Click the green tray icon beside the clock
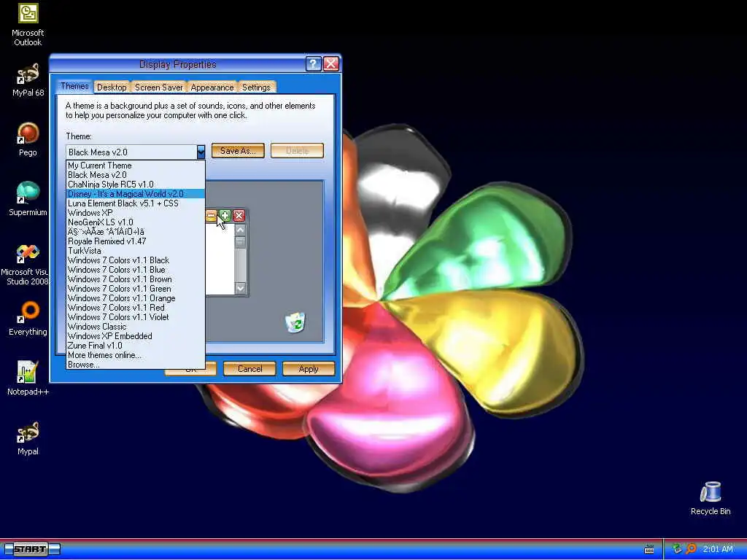 (676, 548)
